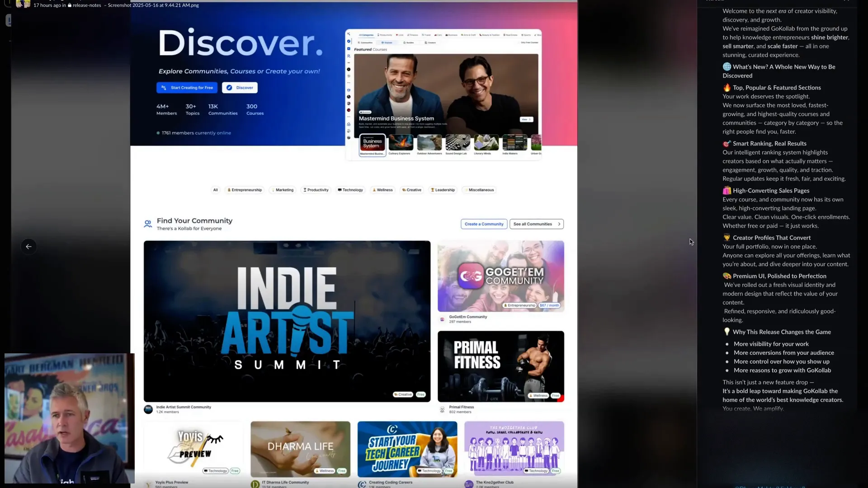868x488 pixels.
Task: Open The Kno2gether Club card image
Action: pos(514,449)
